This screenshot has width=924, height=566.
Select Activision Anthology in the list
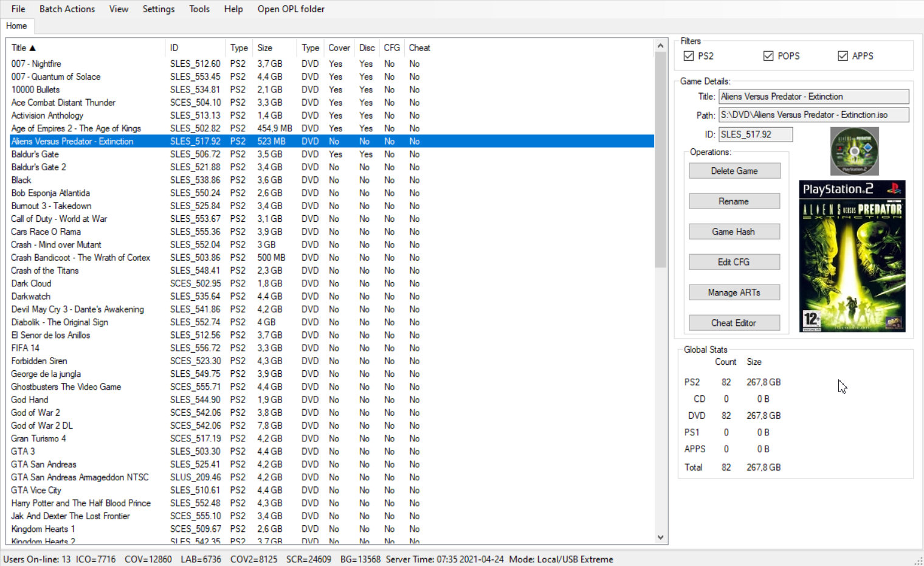click(331, 116)
